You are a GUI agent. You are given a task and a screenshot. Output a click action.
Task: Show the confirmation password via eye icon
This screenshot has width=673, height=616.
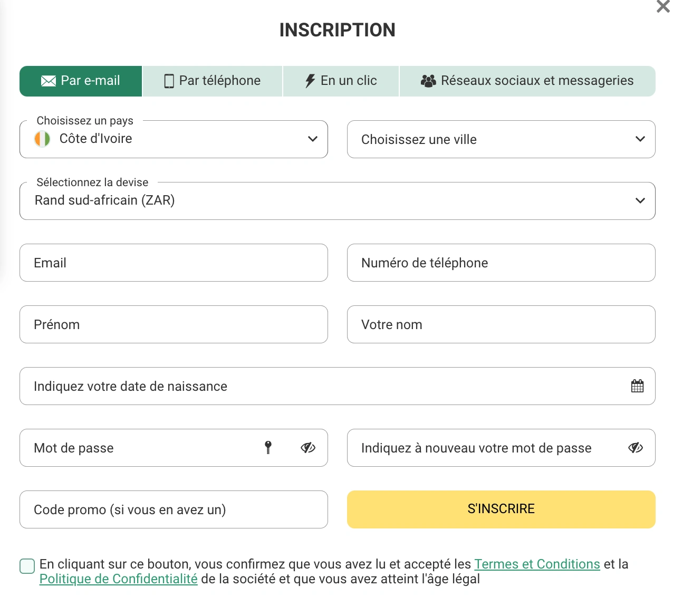[x=636, y=448]
